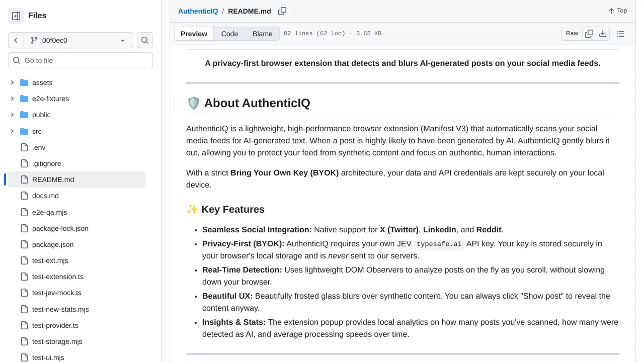The image size is (644, 362).
Task: Click the public folder icon
Action: (x=24, y=115)
